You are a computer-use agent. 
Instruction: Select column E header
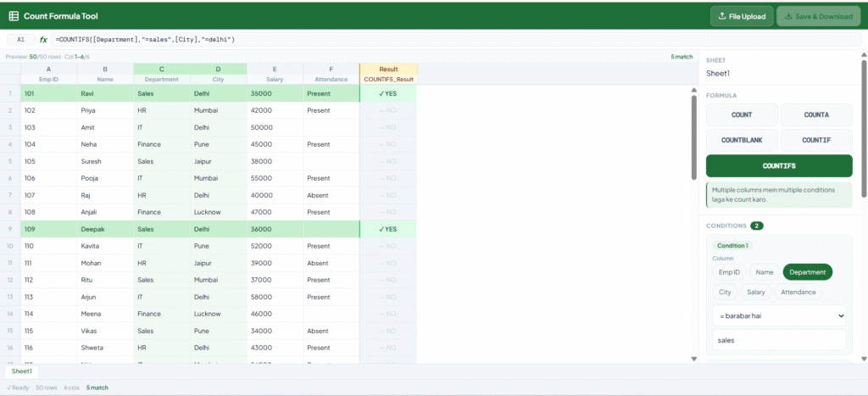(275, 69)
